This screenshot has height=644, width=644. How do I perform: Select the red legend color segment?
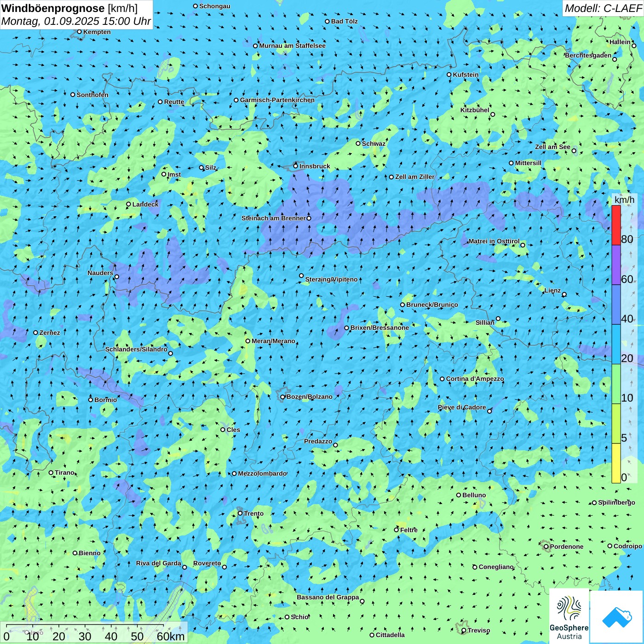pyautogui.click(x=616, y=225)
